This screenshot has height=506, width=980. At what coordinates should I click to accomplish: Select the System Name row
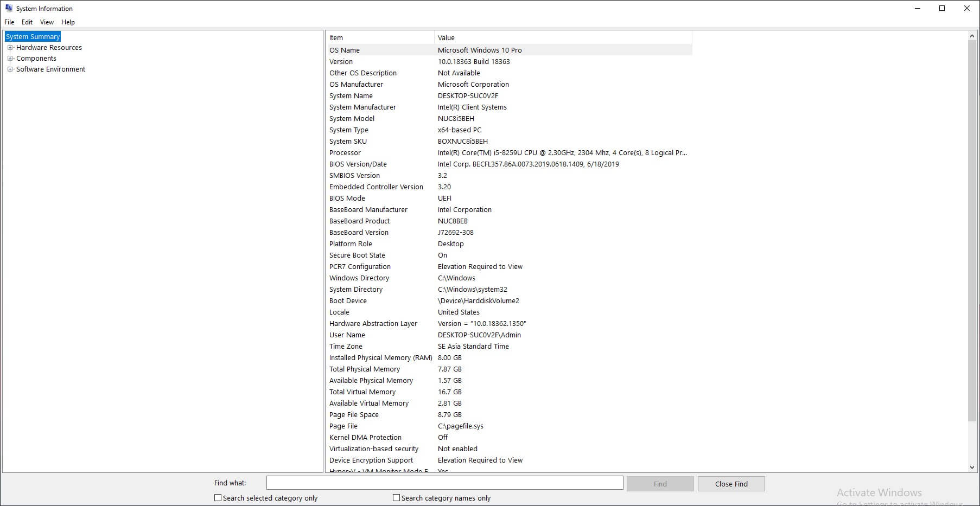[x=509, y=95]
